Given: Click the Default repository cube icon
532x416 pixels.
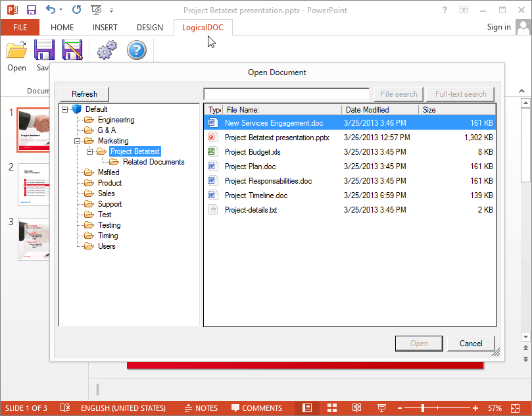Looking at the screenshot, I should tap(77, 109).
